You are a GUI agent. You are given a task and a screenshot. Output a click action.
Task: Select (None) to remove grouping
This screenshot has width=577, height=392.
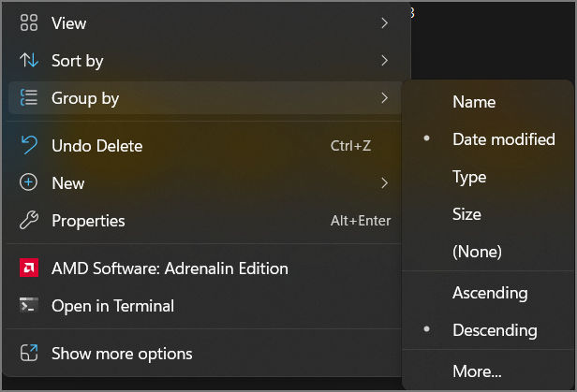[x=477, y=252]
